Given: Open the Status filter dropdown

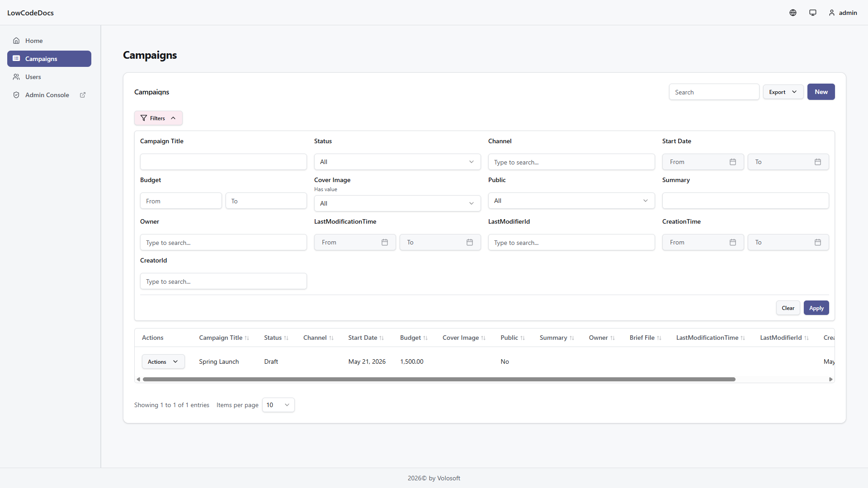Looking at the screenshot, I should pos(397,162).
